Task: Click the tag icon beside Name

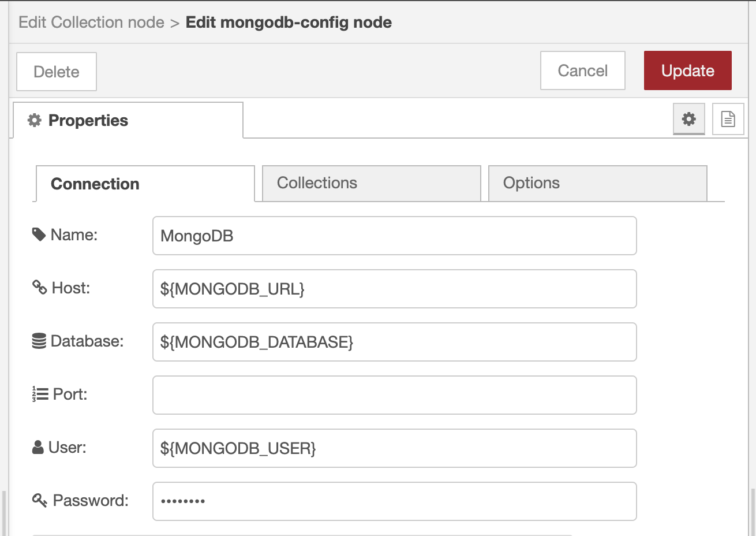Action: [x=39, y=234]
